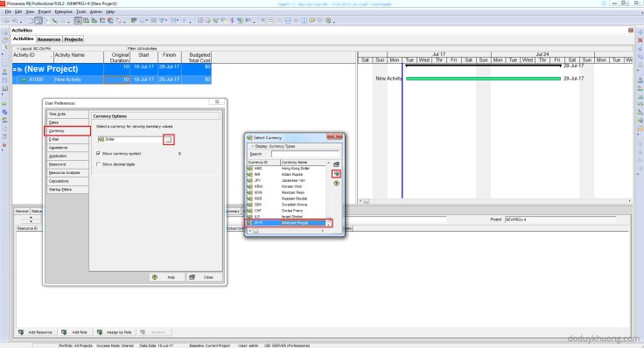Open the Enterprise menu
Viewport: 644px width, 348px height.
point(64,12)
